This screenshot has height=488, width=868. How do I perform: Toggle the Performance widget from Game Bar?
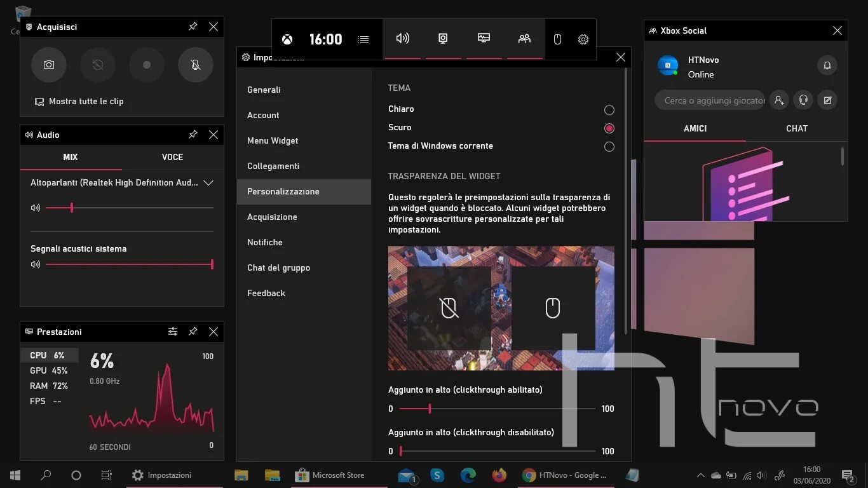(484, 39)
